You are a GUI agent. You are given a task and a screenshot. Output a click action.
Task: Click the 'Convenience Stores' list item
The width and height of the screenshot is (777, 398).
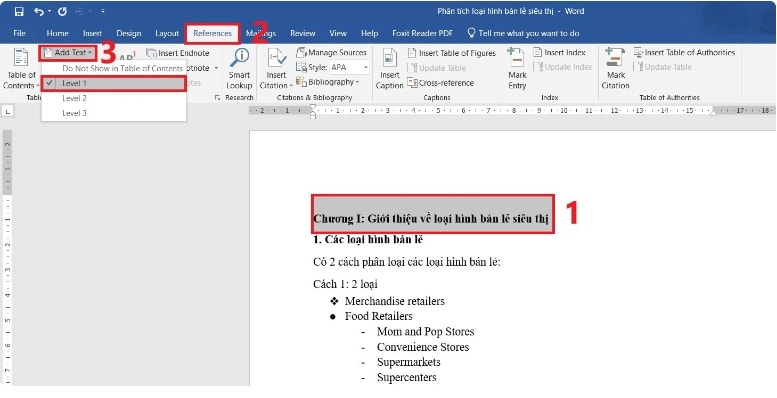pos(423,347)
